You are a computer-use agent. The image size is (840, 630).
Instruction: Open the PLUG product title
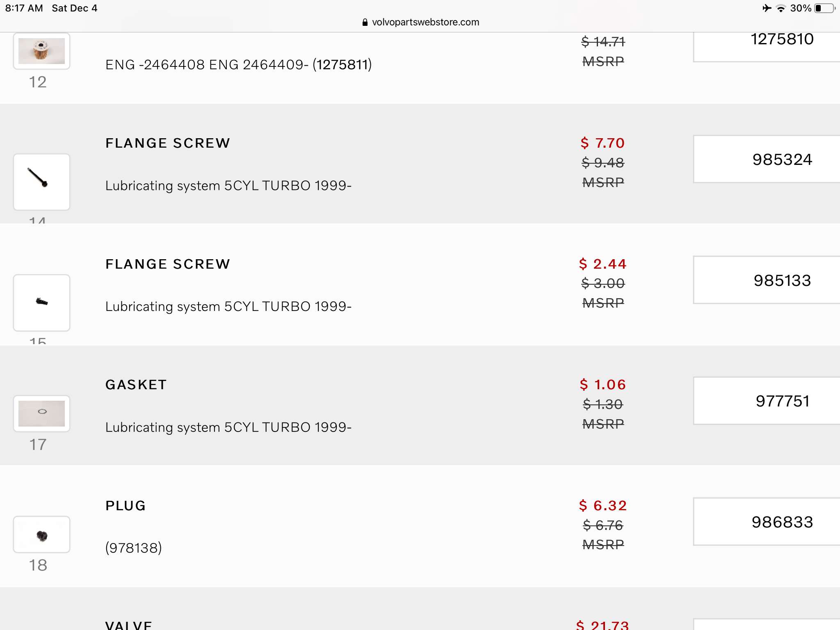click(126, 506)
